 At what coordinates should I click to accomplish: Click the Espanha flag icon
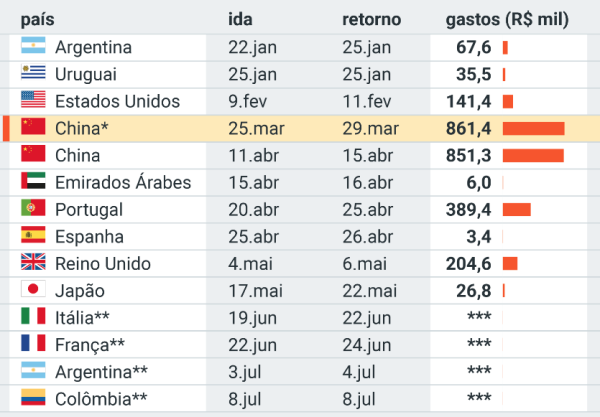[x=34, y=236]
